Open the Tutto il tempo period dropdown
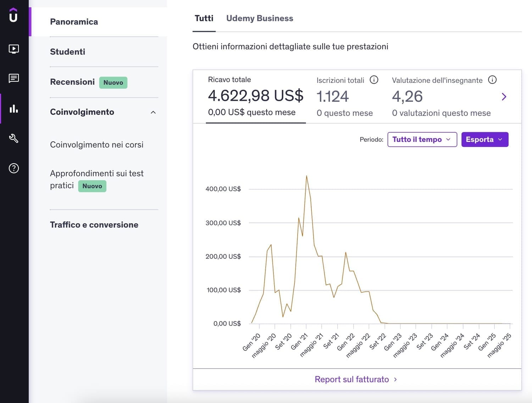The width and height of the screenshot is (532, 403). tap(422, 139)
